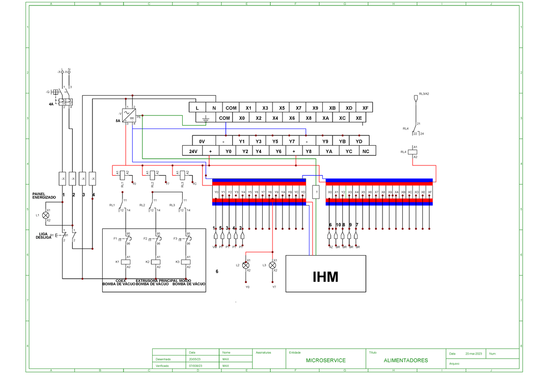Select the RL1 relay coil symbol
The image size is (555, 392).
(x=121, y=176)
